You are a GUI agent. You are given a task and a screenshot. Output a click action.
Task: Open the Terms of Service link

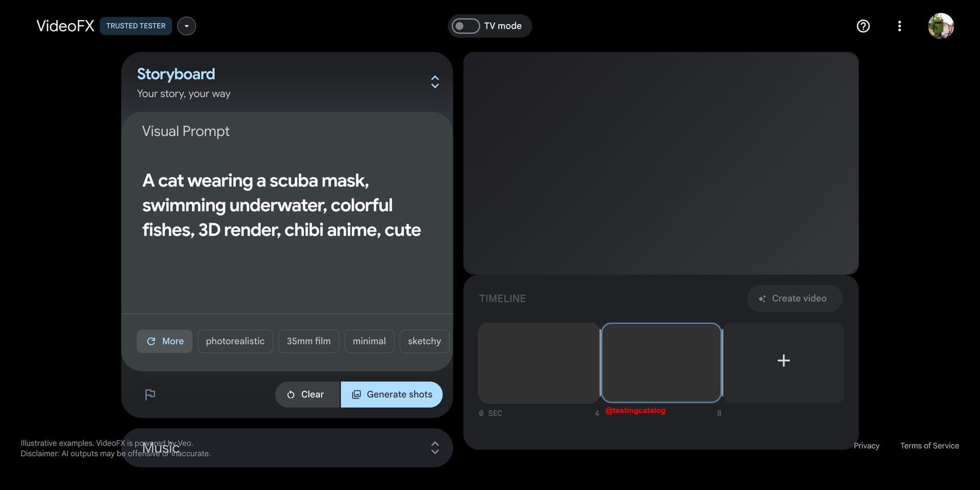pyautogui.click(x=930, y=445)
